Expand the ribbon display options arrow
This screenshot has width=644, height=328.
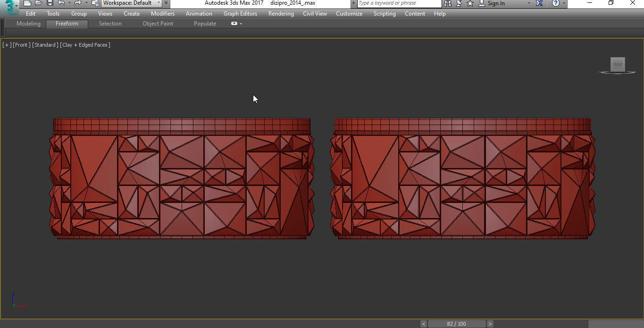coord(241,24)
